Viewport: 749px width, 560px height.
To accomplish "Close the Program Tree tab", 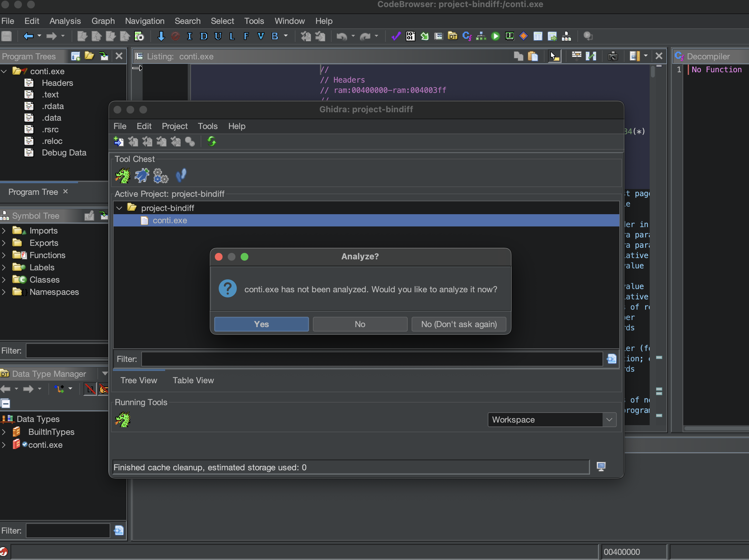I will 65,191.
